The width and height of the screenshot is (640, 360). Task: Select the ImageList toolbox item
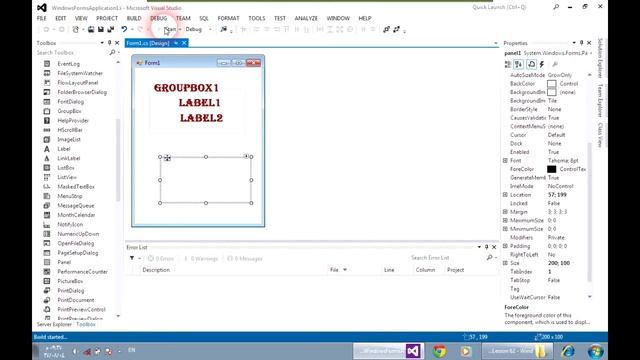pyautogui.click(x=69, y=140)
